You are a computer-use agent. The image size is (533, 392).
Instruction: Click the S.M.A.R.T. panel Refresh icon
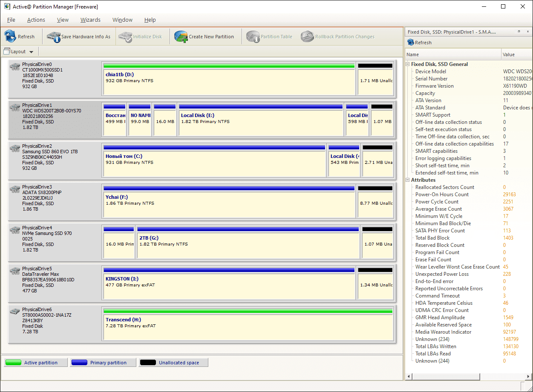tap(411, 43)
